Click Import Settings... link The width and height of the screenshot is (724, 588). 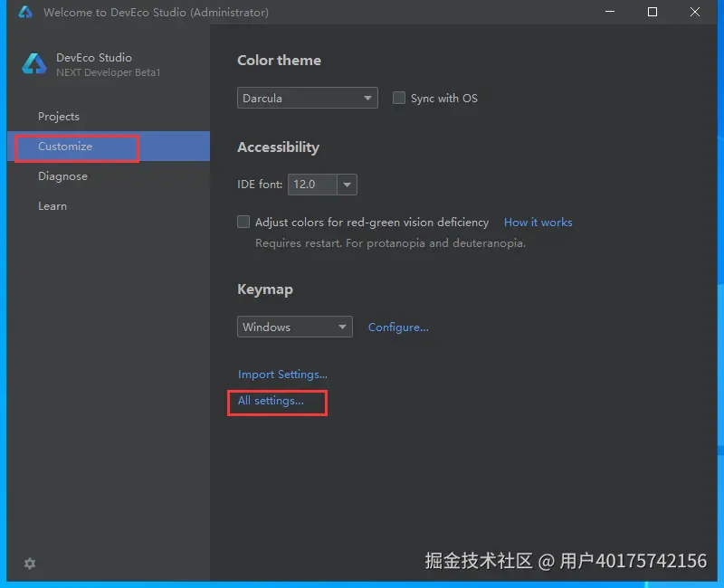click(x=282, y=375)
